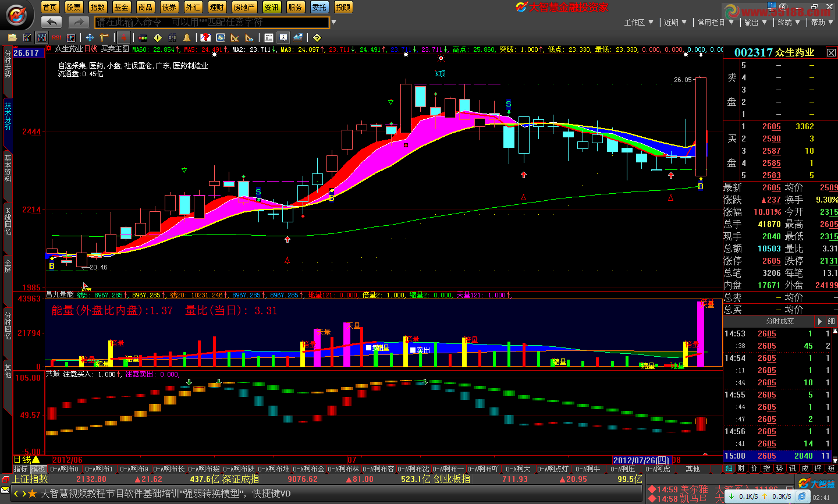Open the 首页 menu button

coord(50,7)
